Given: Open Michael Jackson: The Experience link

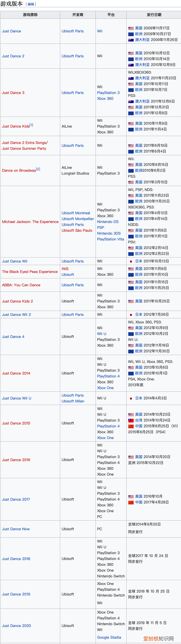Looking at the screenshot, I should (x=30, y=222).
